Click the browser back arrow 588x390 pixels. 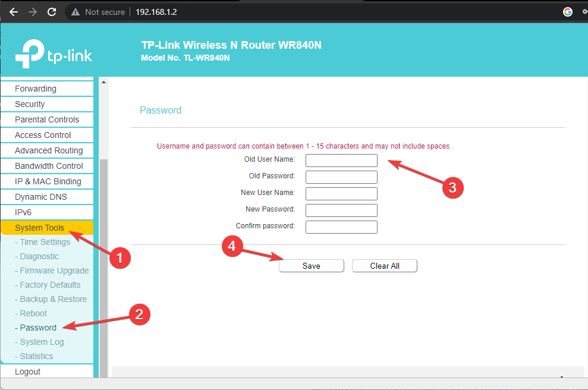(14, 12)
